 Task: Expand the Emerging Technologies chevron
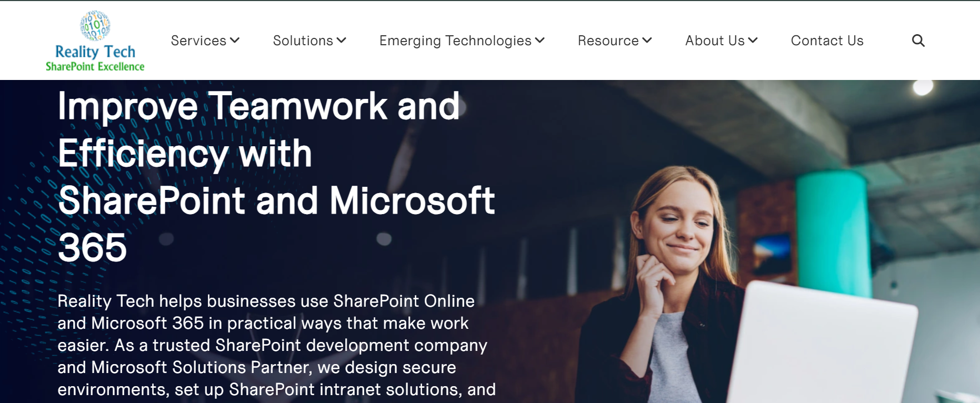[539, 40]
